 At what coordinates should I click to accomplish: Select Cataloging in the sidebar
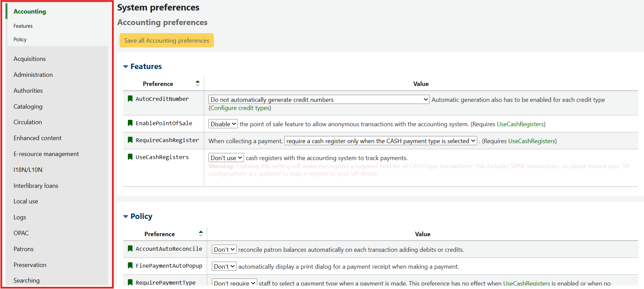[28, 107]
